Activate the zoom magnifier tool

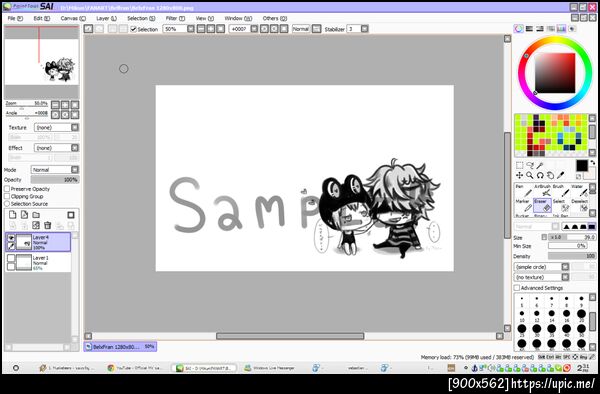530,175
